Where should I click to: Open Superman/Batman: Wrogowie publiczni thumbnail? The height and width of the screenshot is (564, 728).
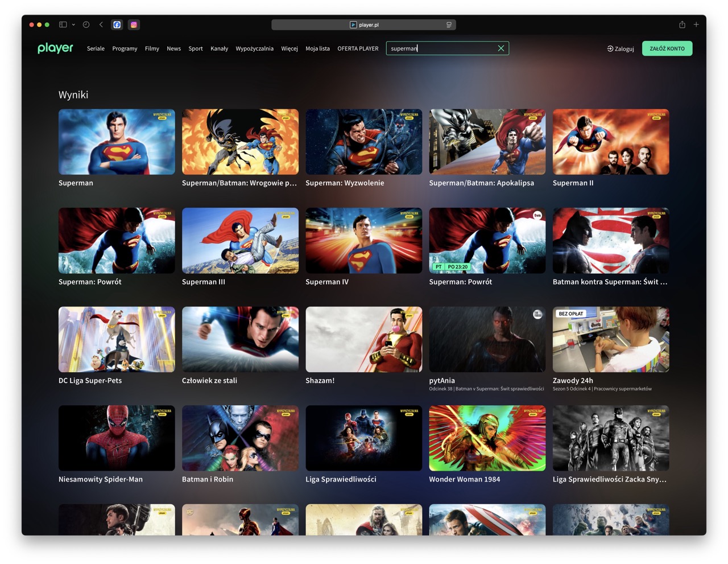coord(240,142)
